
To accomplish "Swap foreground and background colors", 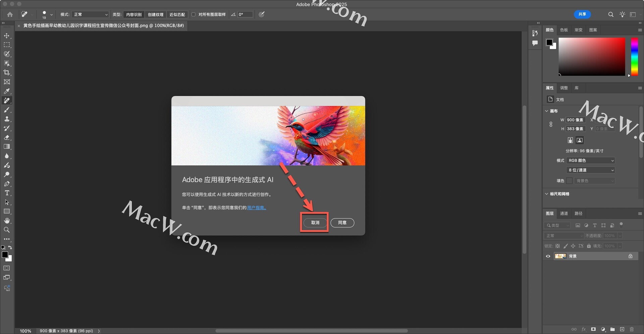I will [x=10, y=247].
